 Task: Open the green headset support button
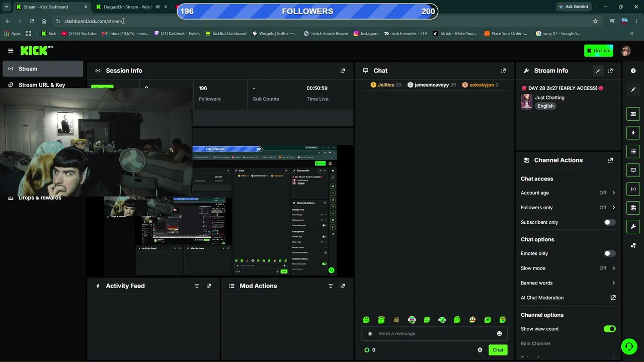(628, 346)
